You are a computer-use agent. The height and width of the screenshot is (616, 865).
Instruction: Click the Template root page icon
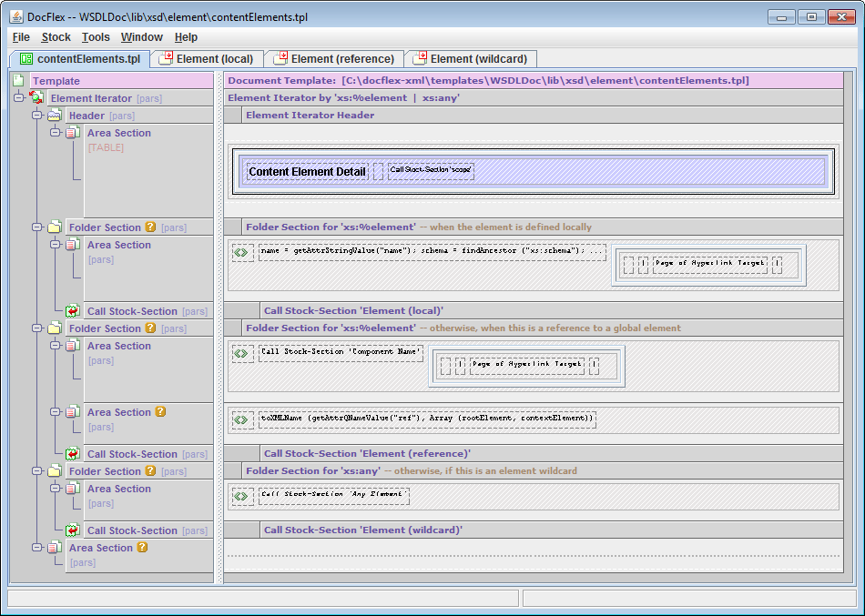pyautogui.click(x=18, y=81)
